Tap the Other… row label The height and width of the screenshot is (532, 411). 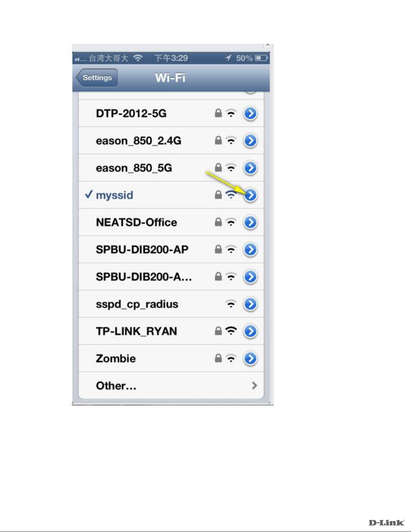(116, 386)
